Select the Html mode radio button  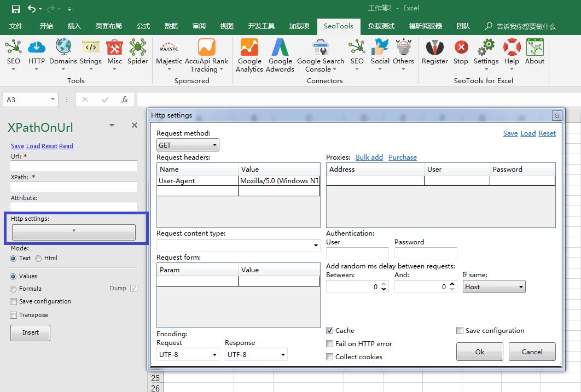click(38, 259)
